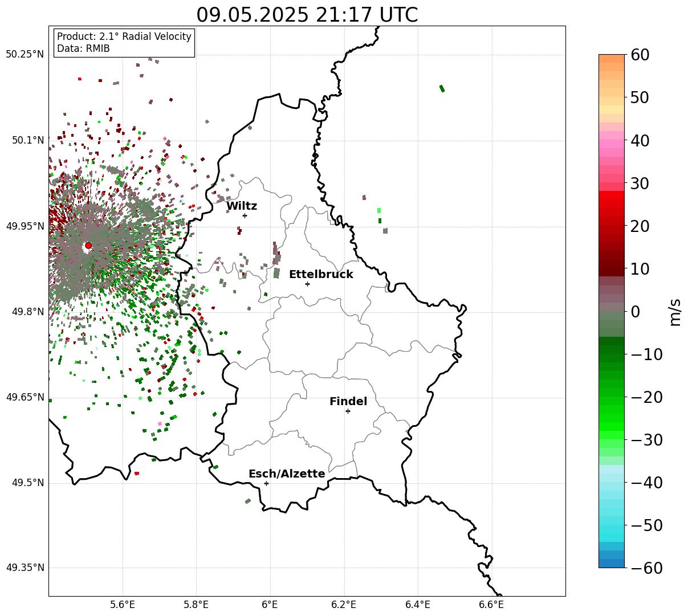688x616 pixels.
Task: Click the colorbar value 30
Action: (640, 183)
